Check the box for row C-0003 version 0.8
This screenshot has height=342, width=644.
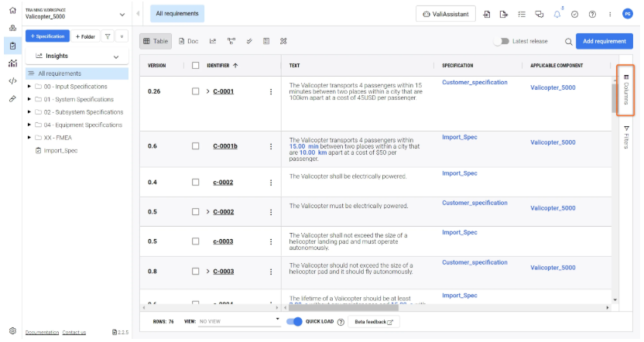tap(196, 271)
